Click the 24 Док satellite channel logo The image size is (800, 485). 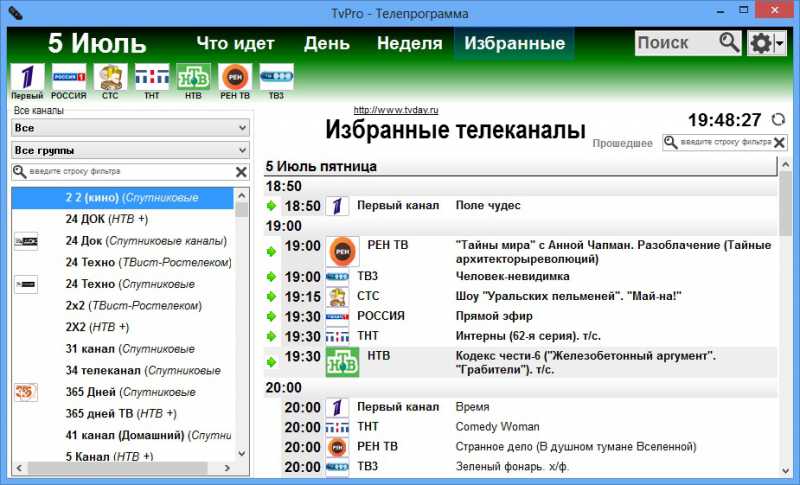(x=26, y=241)
